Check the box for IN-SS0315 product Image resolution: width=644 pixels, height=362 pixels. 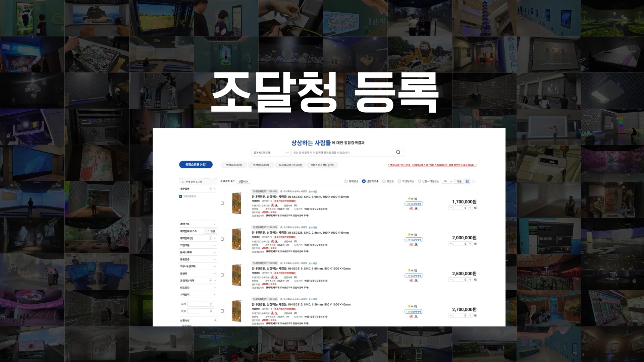coord(222,311)
